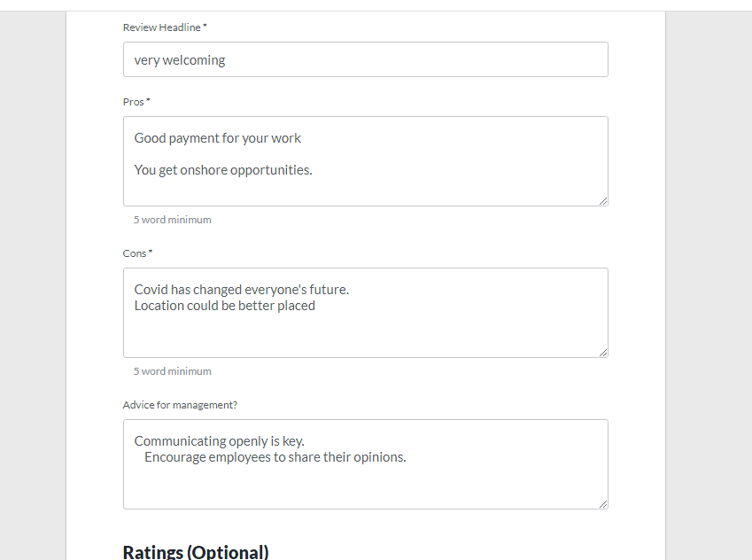Click the 'Covid has changed everyone's future' line
This screenshot has height=560, width=752.
pos(242,290)
